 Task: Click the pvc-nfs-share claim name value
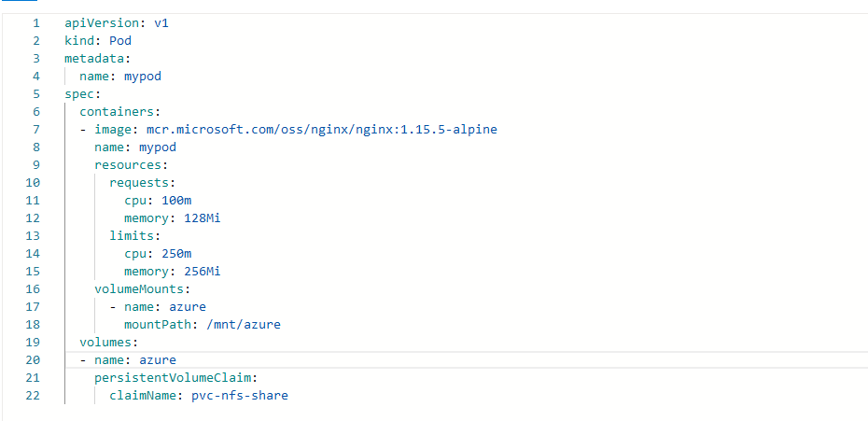239,396
